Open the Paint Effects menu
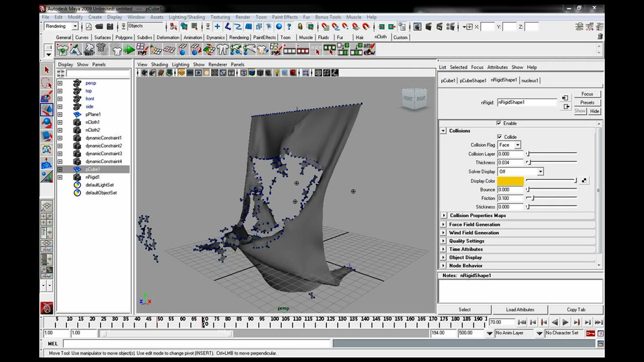The image size is (644, 362). click(285, 17)
